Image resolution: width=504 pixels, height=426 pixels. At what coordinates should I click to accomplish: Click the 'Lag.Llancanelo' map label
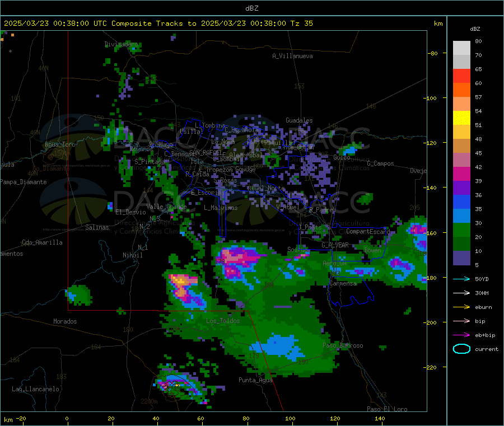35,389
